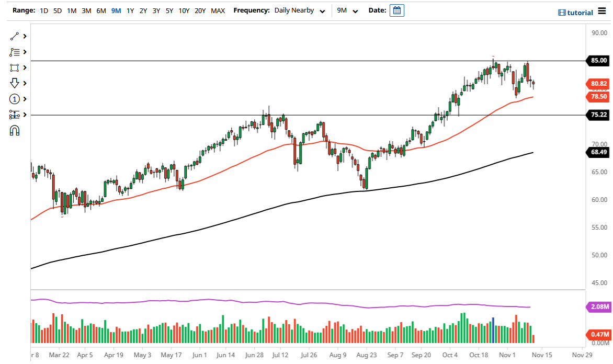
Task: Select the trendline drawing tool
Action: coord(15,36)
